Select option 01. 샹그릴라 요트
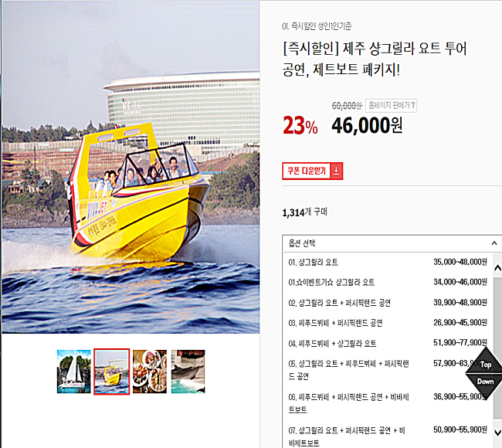 (388, 263)
